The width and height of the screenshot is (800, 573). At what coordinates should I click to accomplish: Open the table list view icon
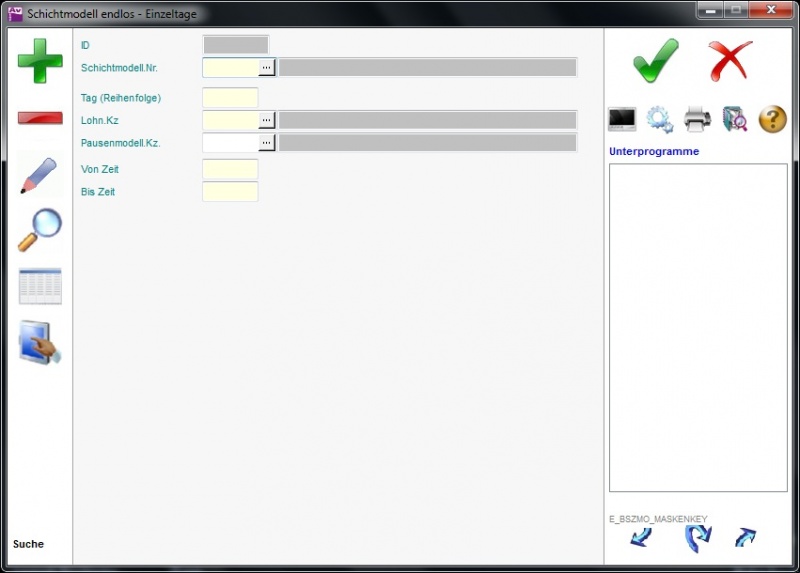pos(40,286)
